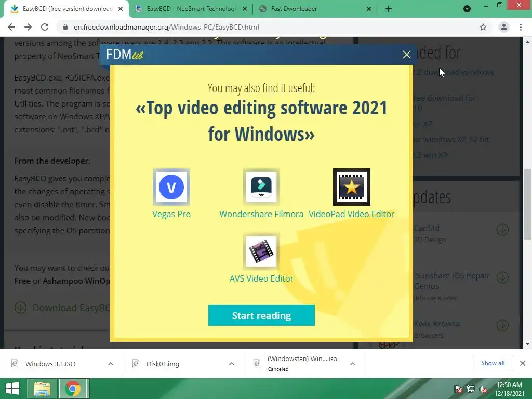
Task: Click the address bar URL
Action: point(166,27)
